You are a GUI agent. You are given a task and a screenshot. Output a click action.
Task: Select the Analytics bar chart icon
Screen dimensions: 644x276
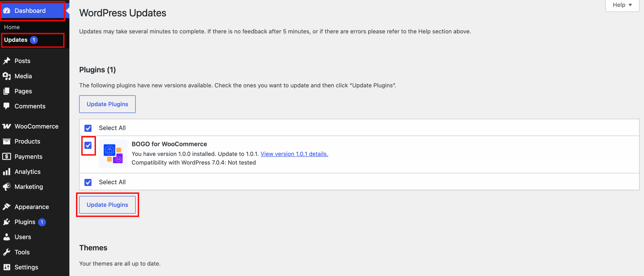pyautogui.click(x=7, y=172)
